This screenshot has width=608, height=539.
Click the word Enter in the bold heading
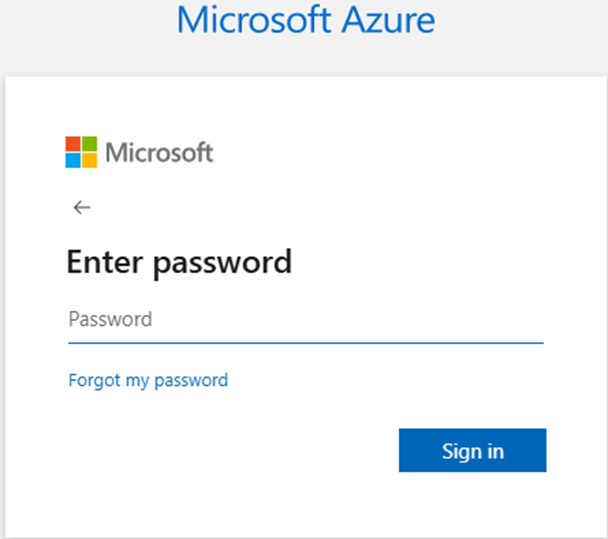(x=103, y=262)
